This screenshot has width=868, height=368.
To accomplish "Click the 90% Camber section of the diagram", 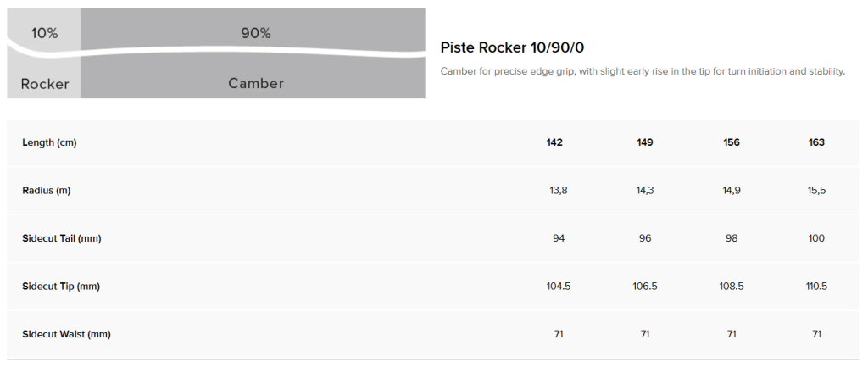I will (x=254, y=54).
